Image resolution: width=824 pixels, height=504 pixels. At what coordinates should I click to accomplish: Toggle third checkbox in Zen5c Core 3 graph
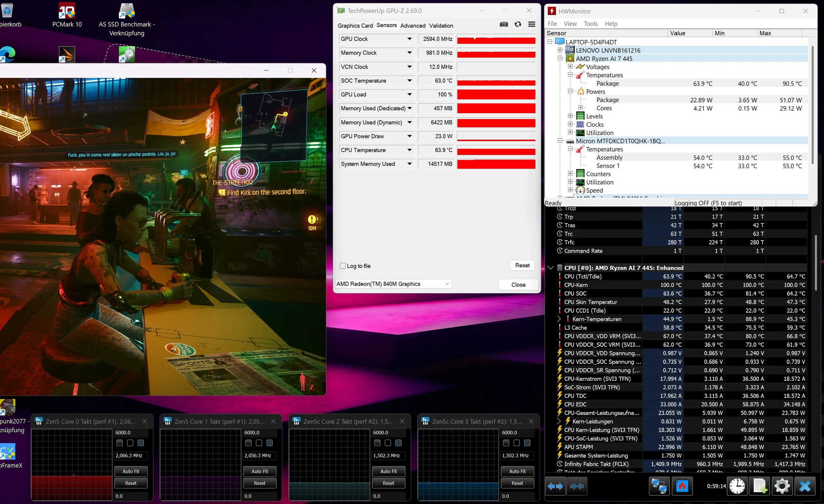[527, 443]
